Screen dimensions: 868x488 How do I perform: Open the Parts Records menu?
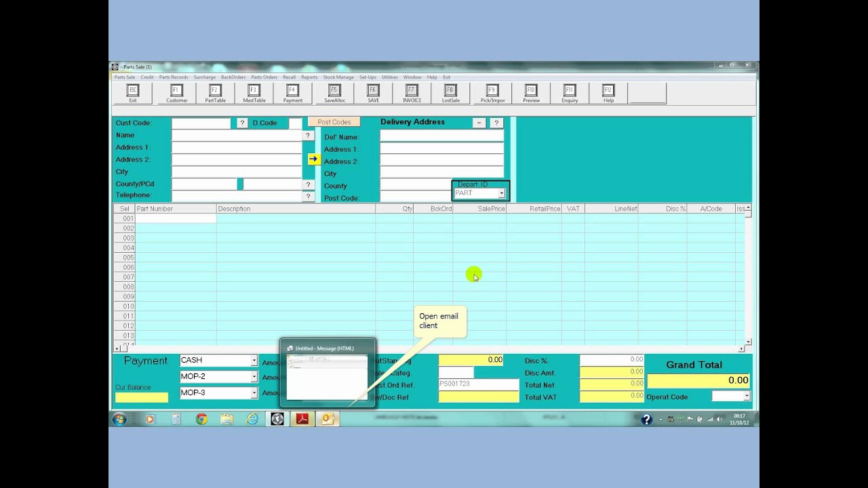pyautogui.click(x=174, y=77)
